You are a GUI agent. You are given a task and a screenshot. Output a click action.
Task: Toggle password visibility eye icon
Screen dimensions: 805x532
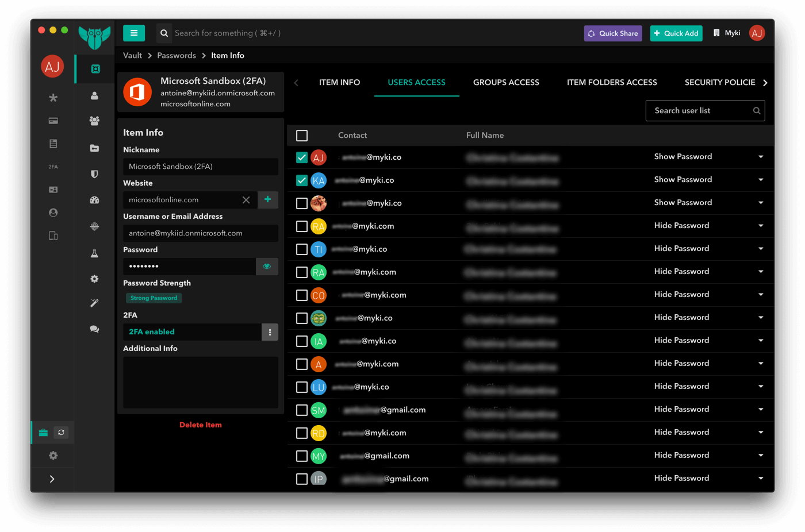click(267, 266)
